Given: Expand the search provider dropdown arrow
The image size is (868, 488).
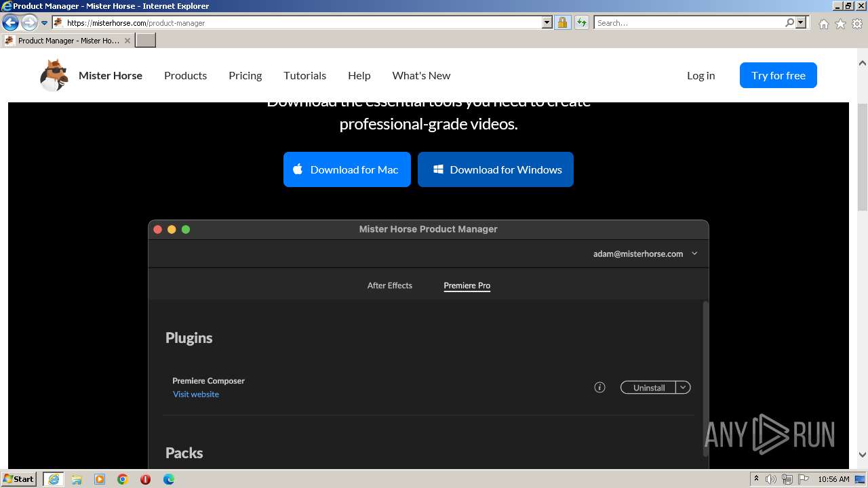Looking at the screenshot, I should 801,23.
